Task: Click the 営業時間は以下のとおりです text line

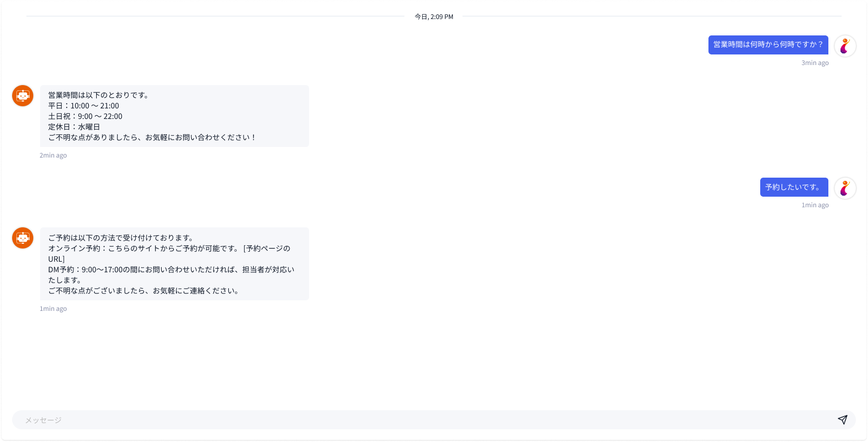Action: (x=99, y=95)
